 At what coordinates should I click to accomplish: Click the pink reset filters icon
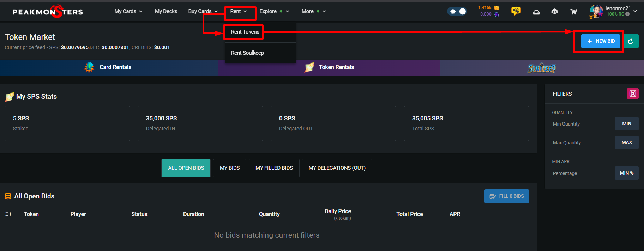point(633,94)
